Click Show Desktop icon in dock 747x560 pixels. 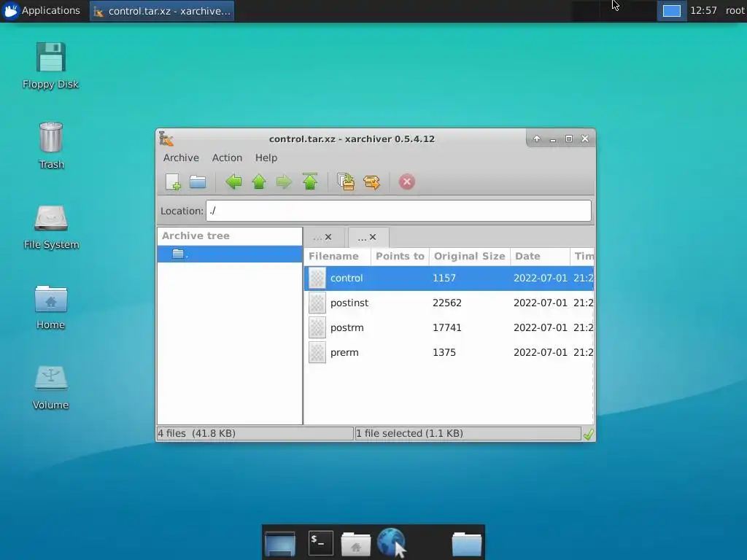[280, 544]
